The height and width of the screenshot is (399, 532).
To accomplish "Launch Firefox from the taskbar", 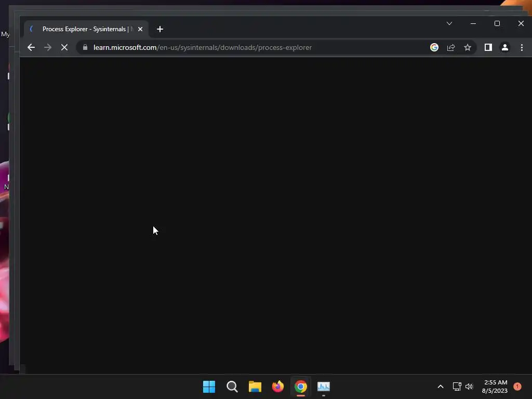I will pyautogui.click(x=278, y=387).
